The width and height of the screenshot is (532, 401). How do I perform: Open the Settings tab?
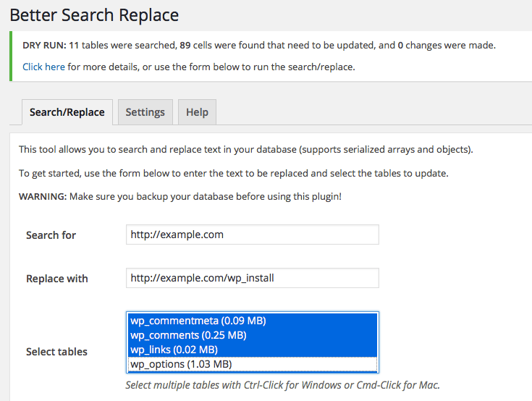145,112
